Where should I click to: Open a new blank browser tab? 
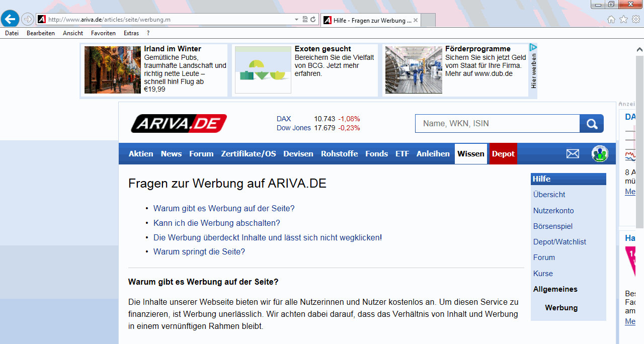click(428, 20)
